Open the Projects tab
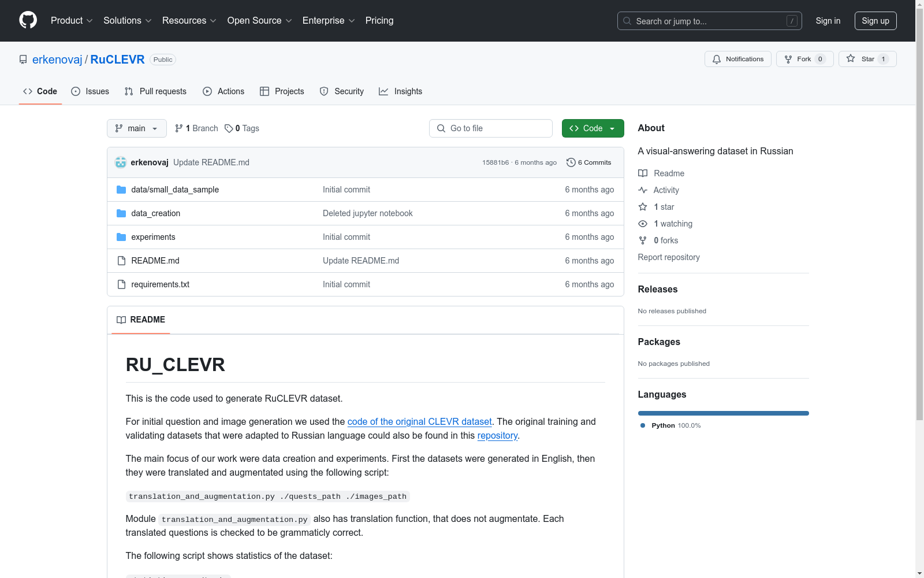The height and width of the screenshot is (578, 924). [x=282, y=91]
